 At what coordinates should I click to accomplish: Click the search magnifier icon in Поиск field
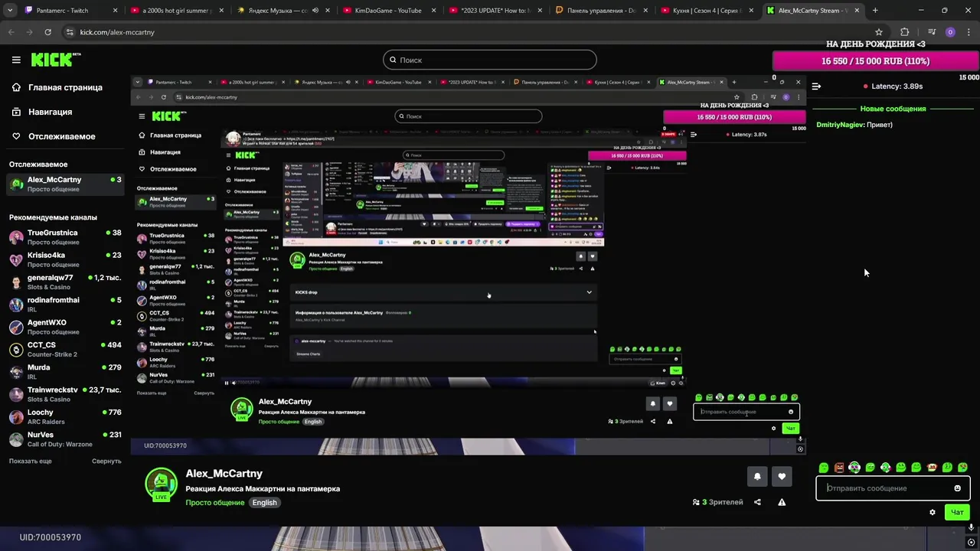(x=393, y=60)
